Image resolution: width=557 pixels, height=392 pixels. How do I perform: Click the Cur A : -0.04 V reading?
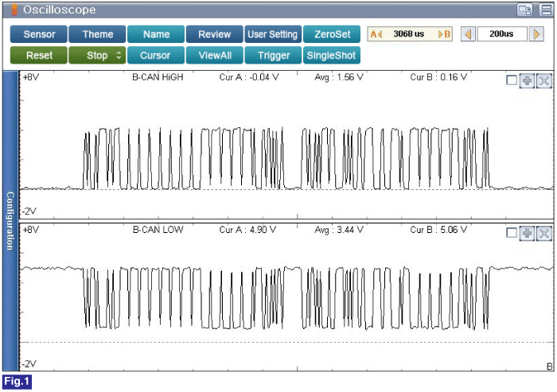click(x=249, y=77)
